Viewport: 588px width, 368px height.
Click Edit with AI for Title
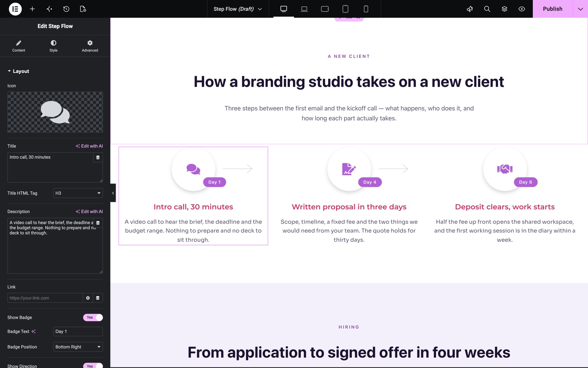click(x=89, y=146)
